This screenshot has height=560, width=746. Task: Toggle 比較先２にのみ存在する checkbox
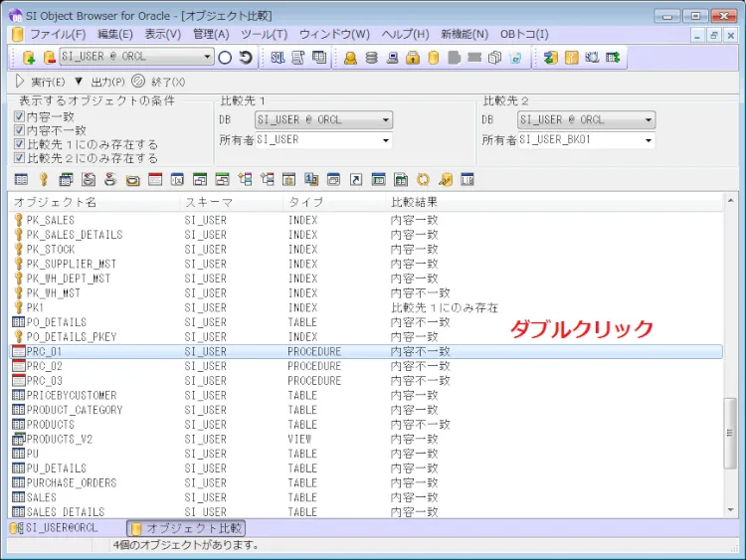pyautogui.click(x=19, y=158)
